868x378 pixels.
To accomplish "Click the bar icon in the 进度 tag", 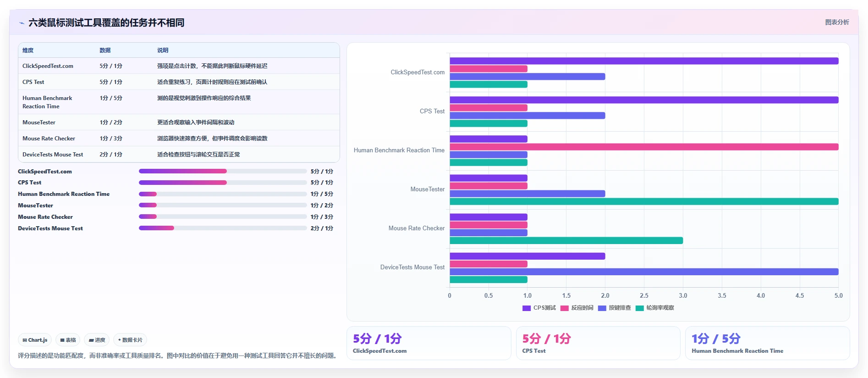I will tap(91, 340).
